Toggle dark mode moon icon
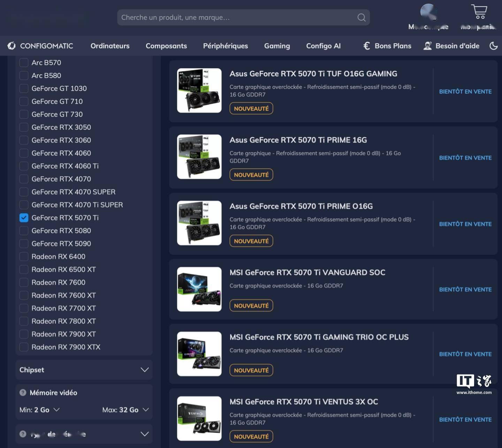Image resolution: width=502 pixels, height=448 pixels. coord(494,46)
